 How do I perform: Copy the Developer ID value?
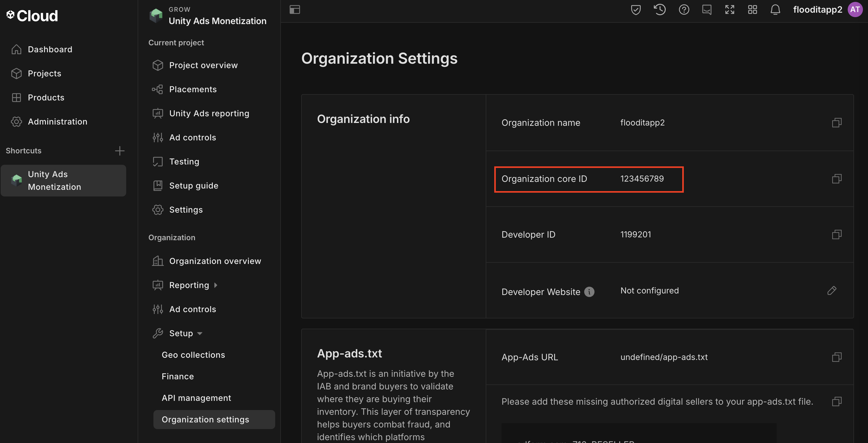tap(836, 234)
